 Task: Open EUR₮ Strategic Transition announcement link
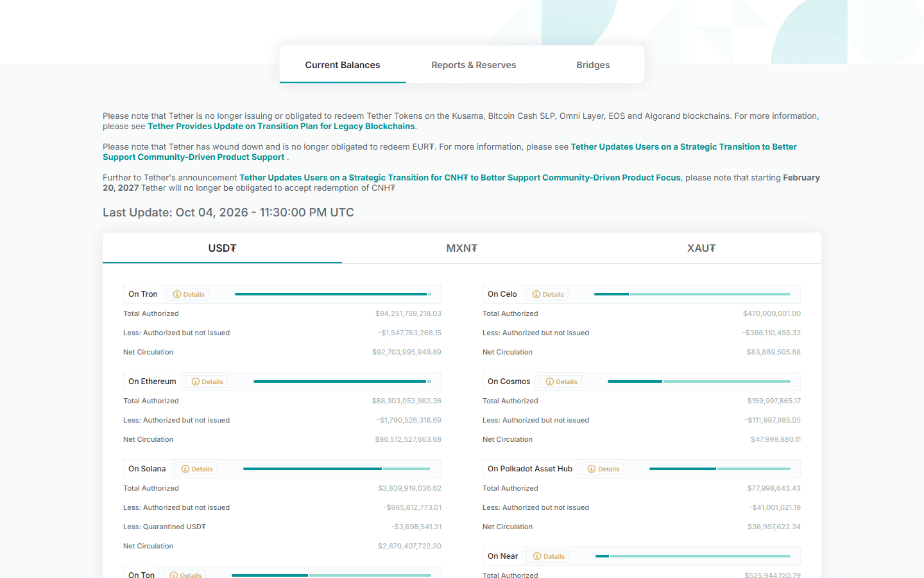pos(450,152)
